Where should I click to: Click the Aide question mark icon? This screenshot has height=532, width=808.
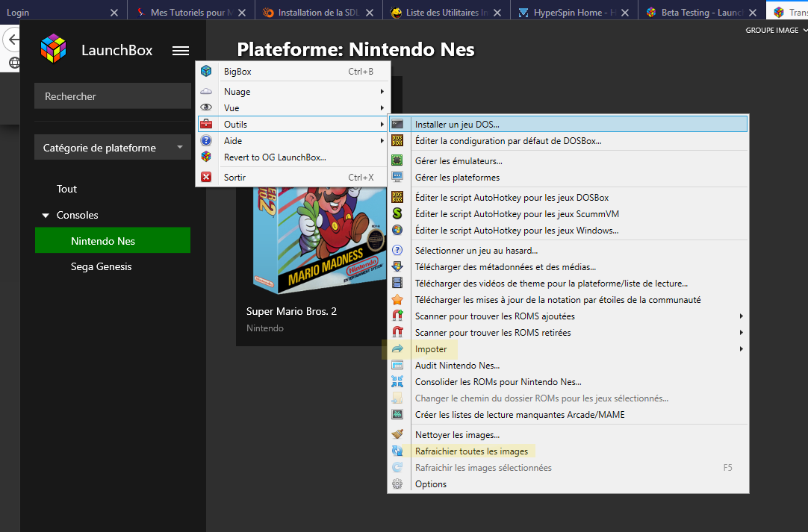206,140
